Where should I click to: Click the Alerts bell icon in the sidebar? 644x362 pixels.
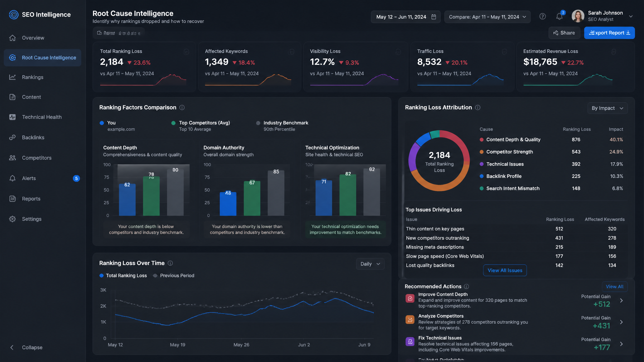tap(12, 178)
